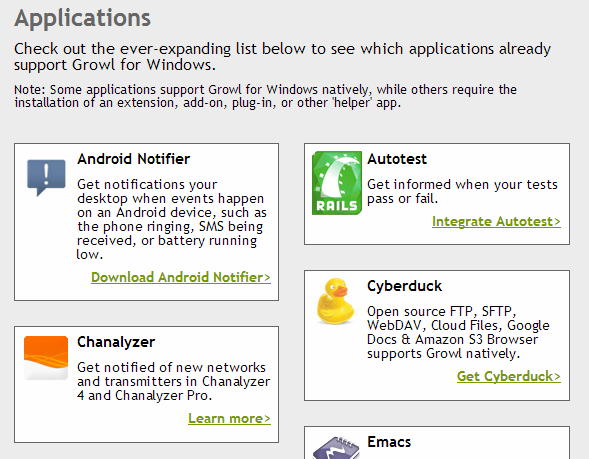Follow the Integrate Autotest link
Viewport: 589px width, 459px height.
click(496, 222)
